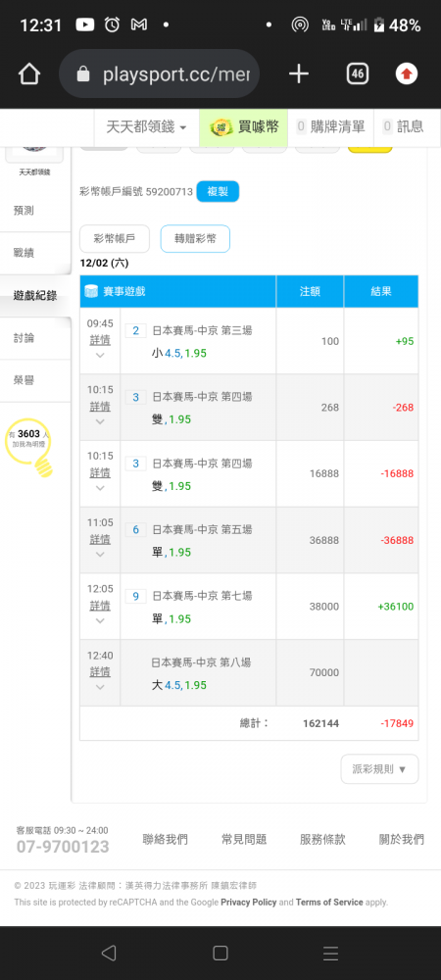The image size is (441, 980).
Task: Tap the total result -17849
Action: (x=397, y=723)
